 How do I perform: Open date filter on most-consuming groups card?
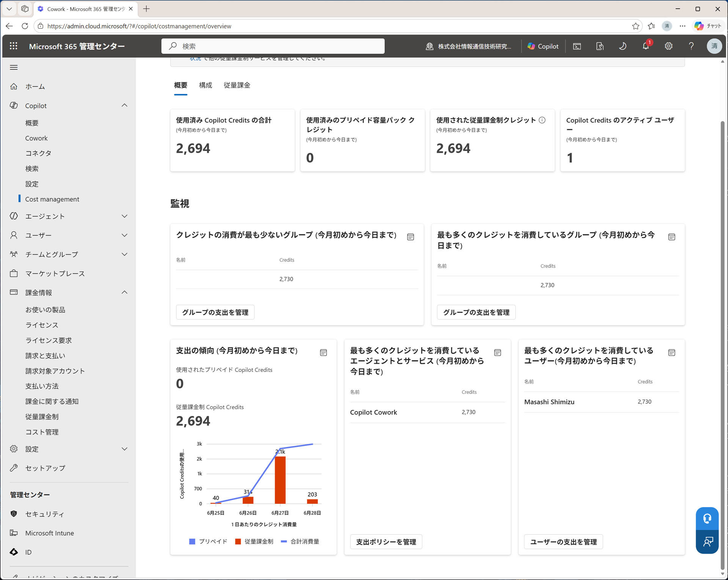pyautogui.click(x=672, y=237)
